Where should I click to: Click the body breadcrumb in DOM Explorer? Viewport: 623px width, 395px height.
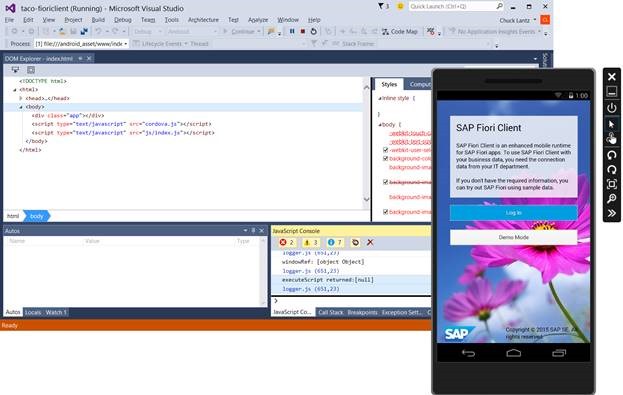point(37,216)
